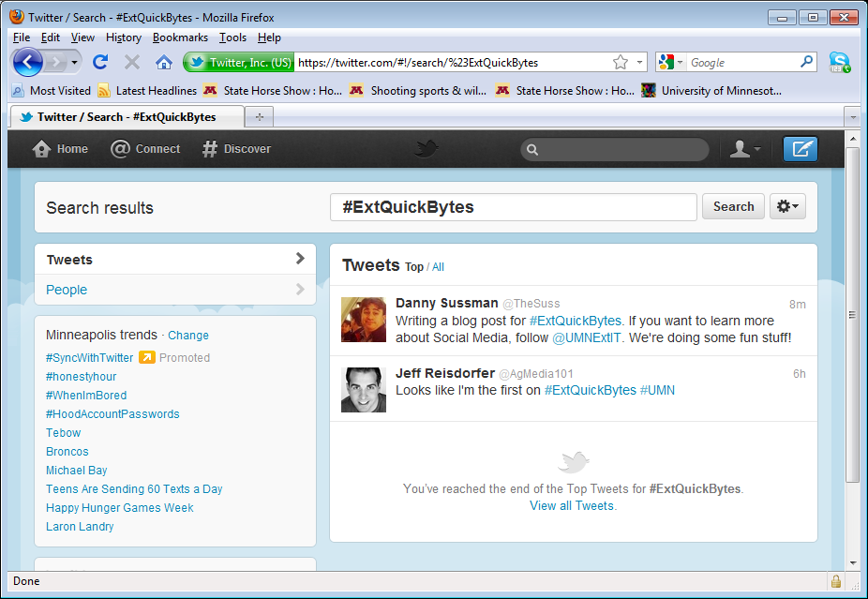Open the Twitter Home house icon
The image size is (868, 599).
click(41, 148)
